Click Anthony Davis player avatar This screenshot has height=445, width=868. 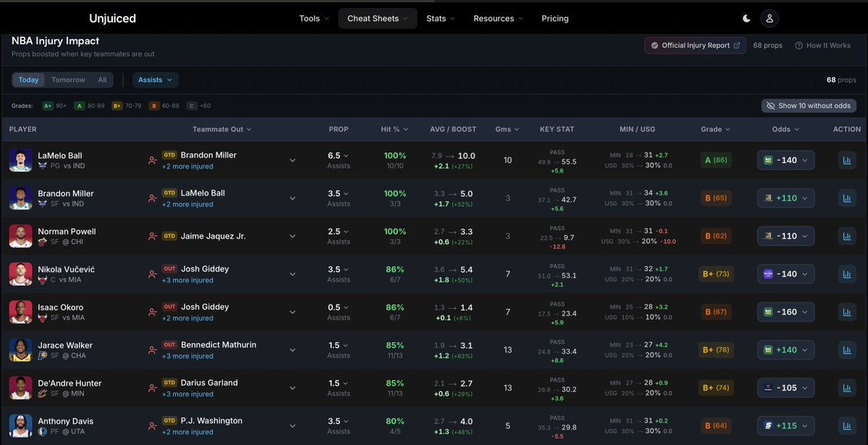pyautogui.click(x=21, y=425)
